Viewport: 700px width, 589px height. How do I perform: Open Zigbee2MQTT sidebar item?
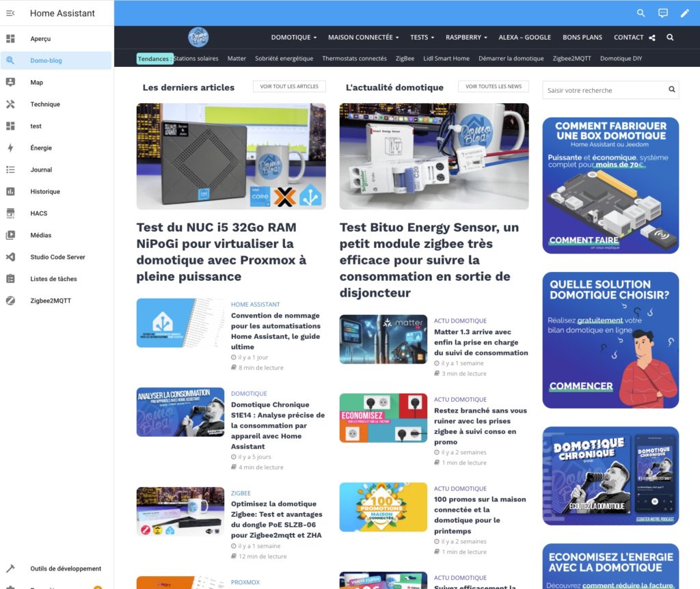click(51, 301)
